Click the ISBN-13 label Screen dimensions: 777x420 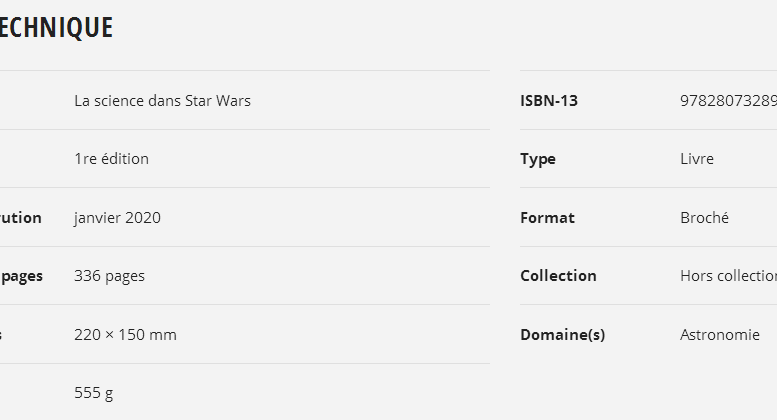point(548,100)
